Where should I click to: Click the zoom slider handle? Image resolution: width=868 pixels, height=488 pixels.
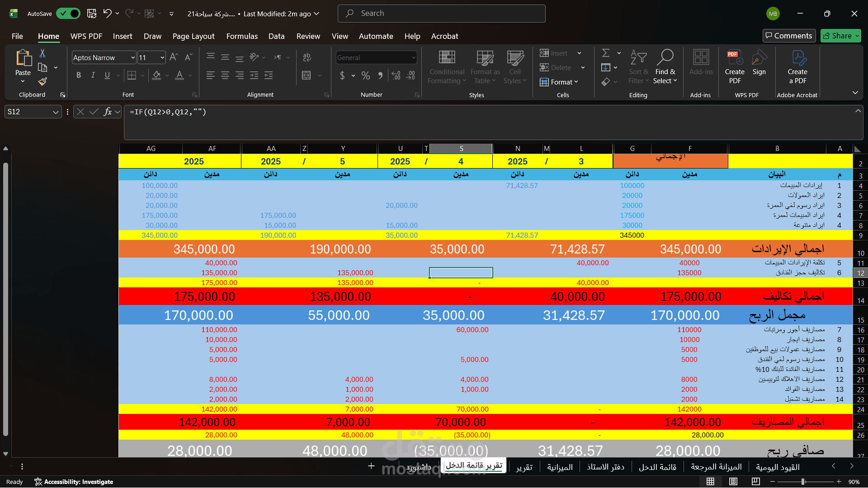coord(803,482)
